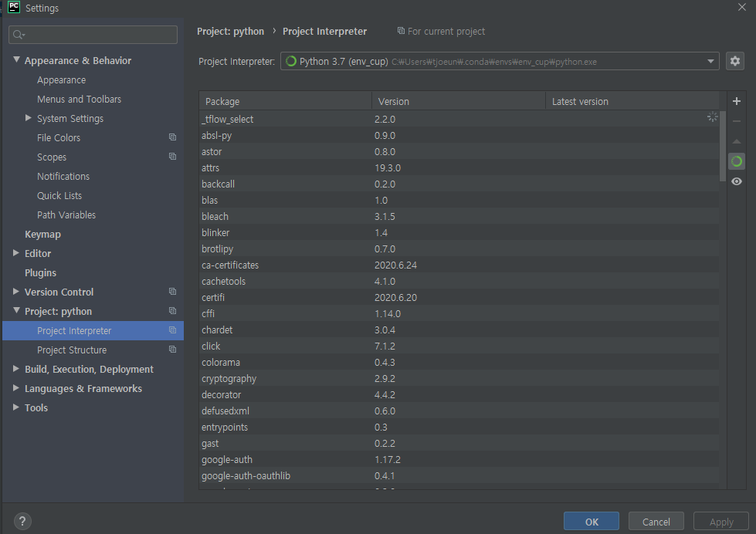Open Menus and Toolbars settings
This screenshot has height=534, width=756.
point(79,100)
